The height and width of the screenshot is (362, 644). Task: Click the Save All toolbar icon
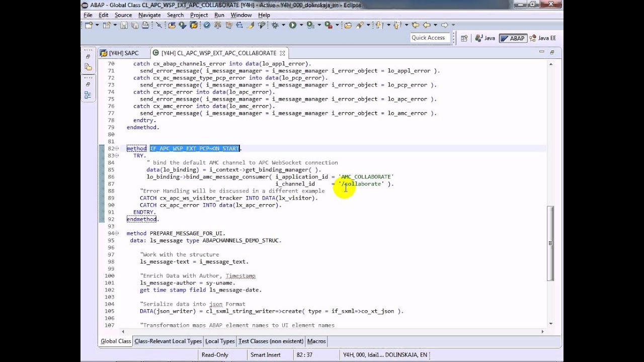[x=134, y=25]
